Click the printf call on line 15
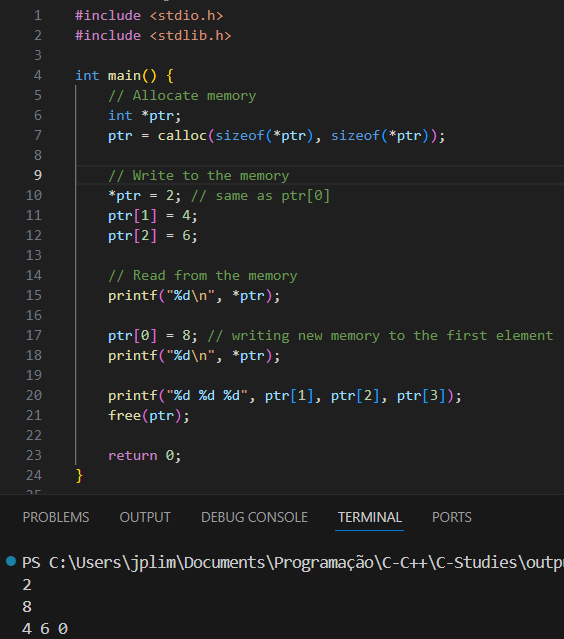Image resolution: width=564 pixels, height=639 pixels. (x=194, y=295)
